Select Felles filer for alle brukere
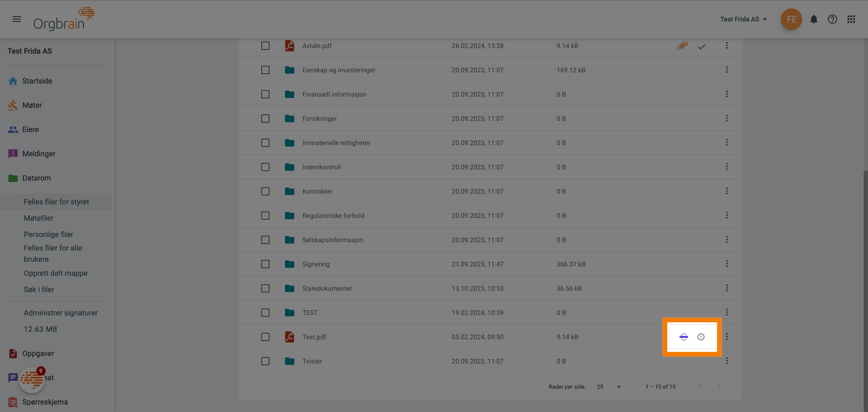 click(53, 253)
